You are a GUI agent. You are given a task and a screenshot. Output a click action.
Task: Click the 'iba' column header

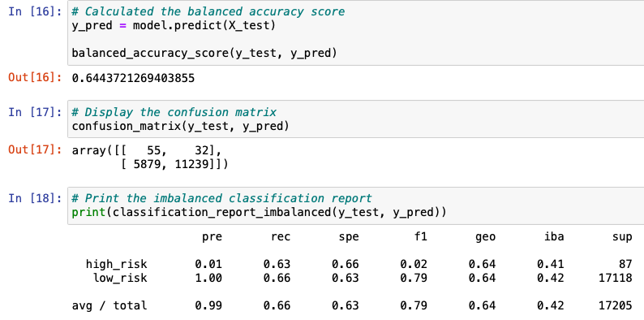point(553,236)
